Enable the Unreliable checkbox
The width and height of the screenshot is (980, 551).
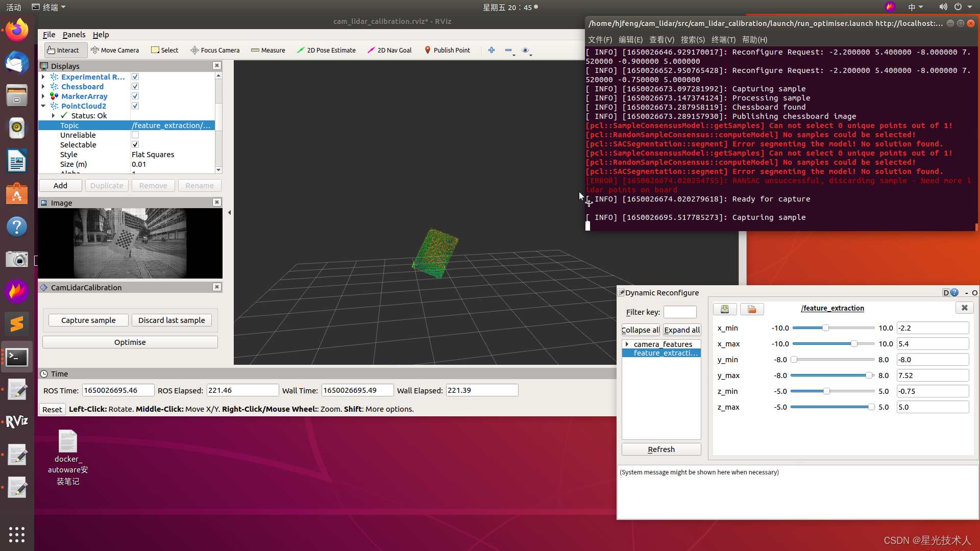point(135,135)
